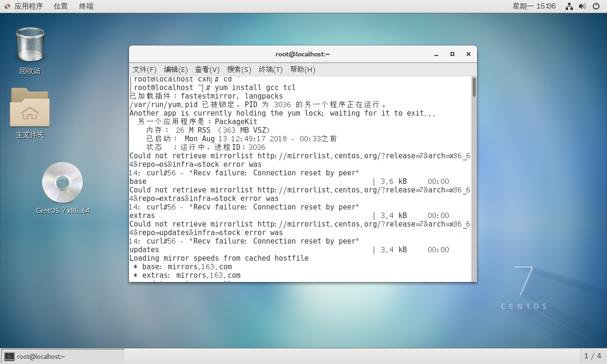Viewport: 607px width, 364px height.
Task: Open the 终端 menu in the top panel
Action: click(x=86, y=6)
